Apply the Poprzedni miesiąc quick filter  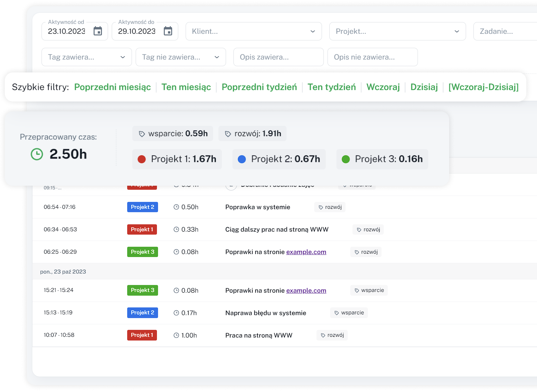[112, 87]
